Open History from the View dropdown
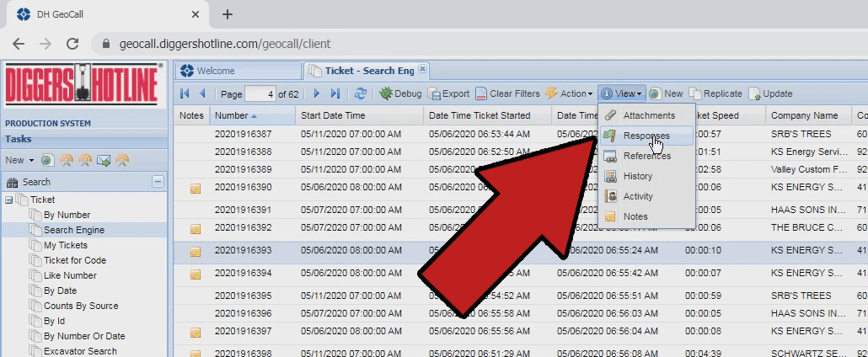868x357 pixels. coord(638,176)
